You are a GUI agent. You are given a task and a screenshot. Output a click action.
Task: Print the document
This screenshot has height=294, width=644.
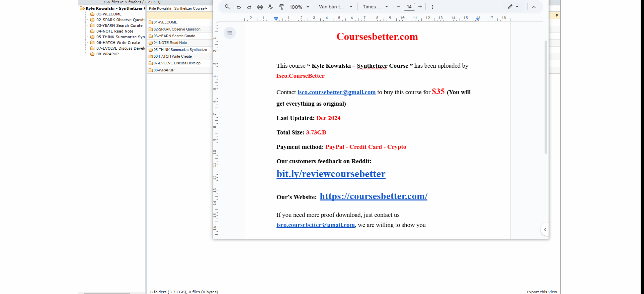[x=260, y=7]
